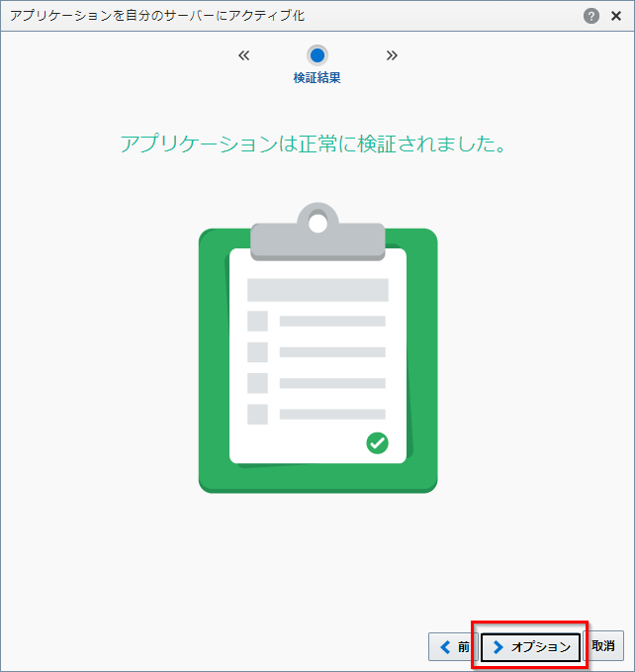Click the オプション button
This screenshot has height=672, width=635.
click(530, 646)
